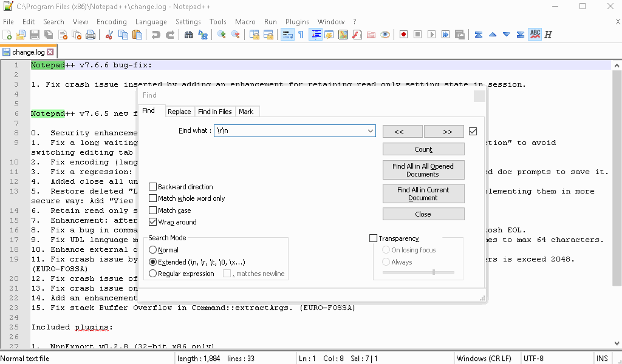Switch to the Replace tab
622x364 pixels.
(x=180, y=112)
